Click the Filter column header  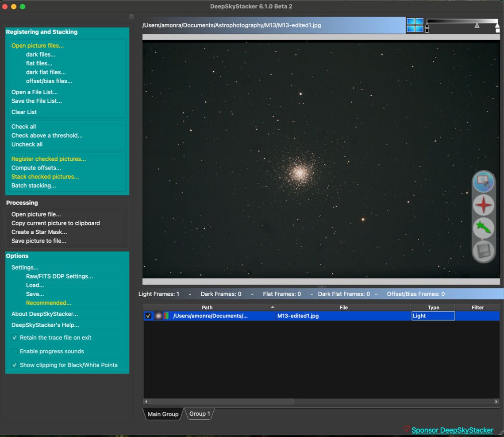(x=477, y=307)
